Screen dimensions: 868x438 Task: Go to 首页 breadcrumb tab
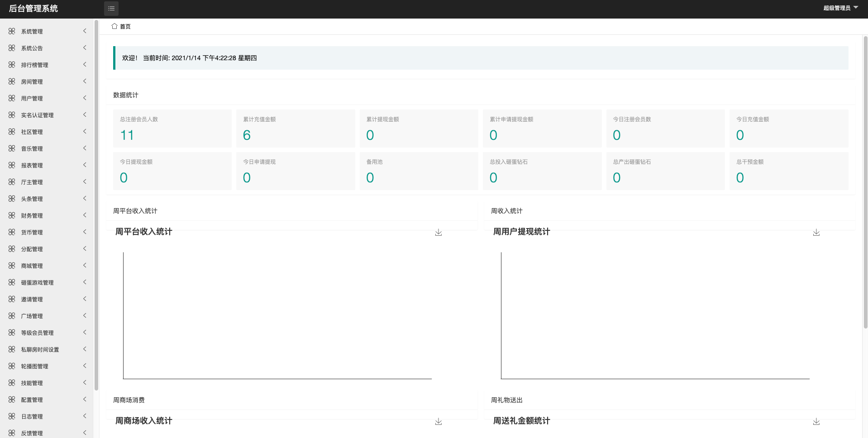point(125,27)
